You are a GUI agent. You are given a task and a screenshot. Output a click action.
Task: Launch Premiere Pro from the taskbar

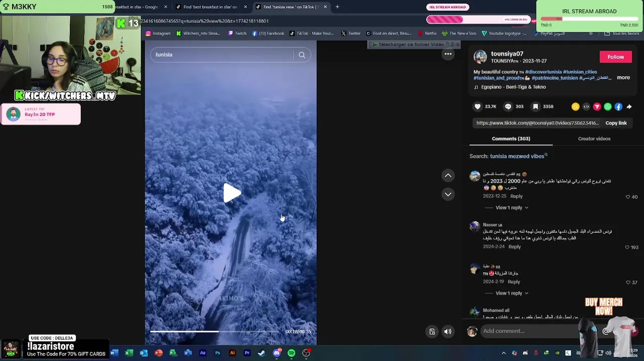point(247,353)
